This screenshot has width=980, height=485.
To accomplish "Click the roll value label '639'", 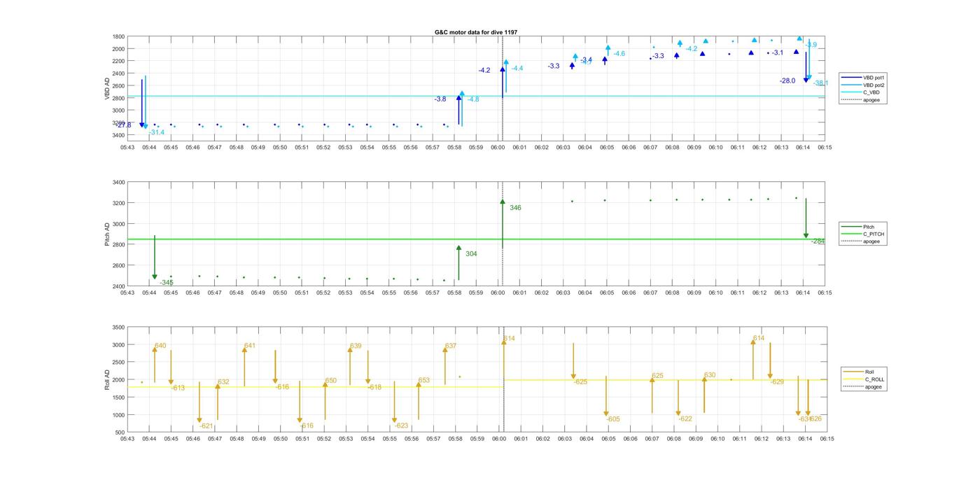I will (x=356, y=346).
